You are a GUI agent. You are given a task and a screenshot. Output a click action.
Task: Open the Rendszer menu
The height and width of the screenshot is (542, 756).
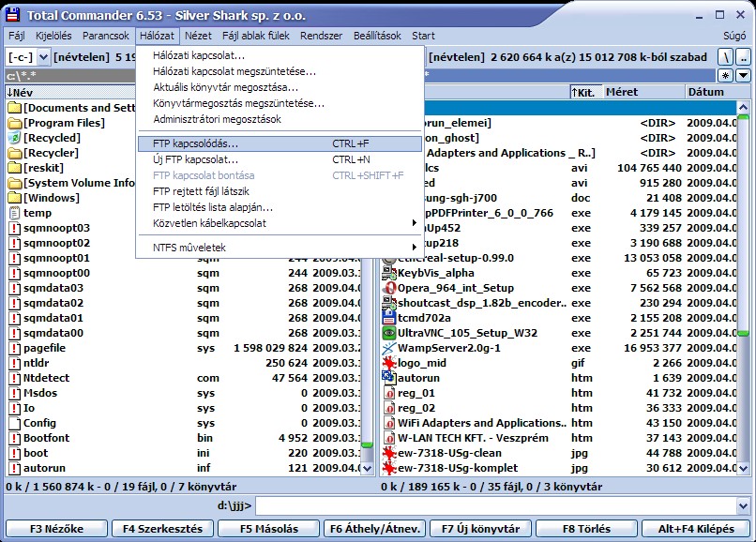(x=321, y=36)
